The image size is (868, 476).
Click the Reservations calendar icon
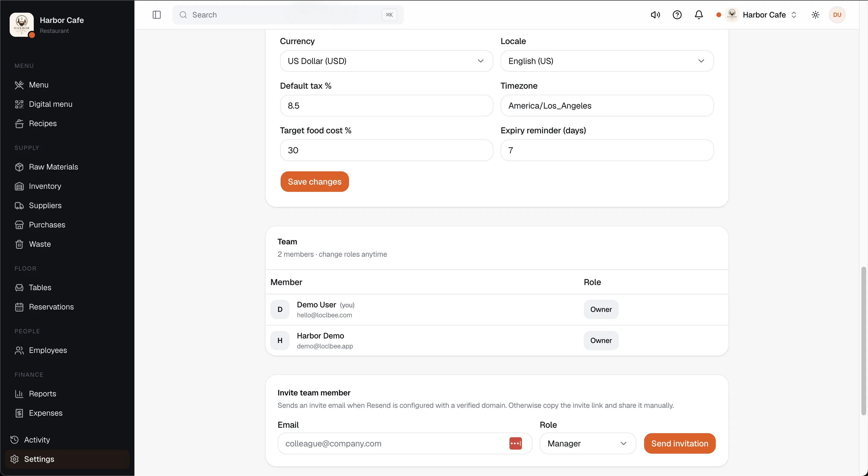click(x=19, y=307)
